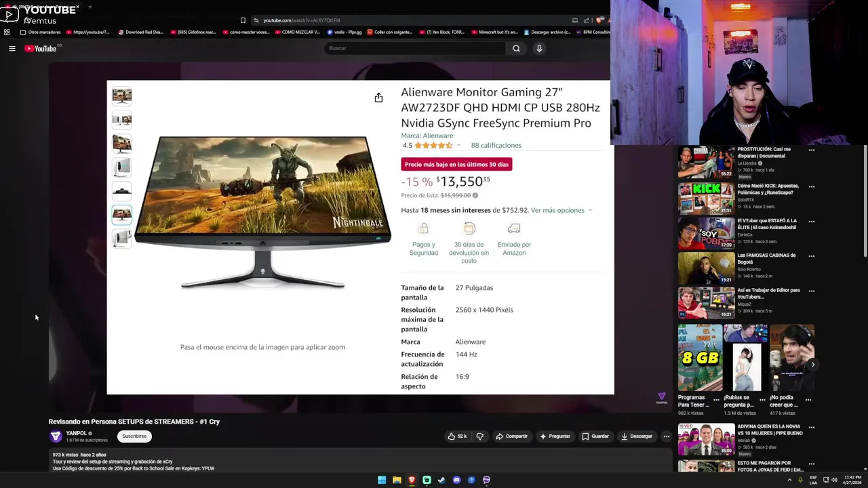
Task: Open options for 'ADIVINA QUIEN ES LA NOVIA'
Action: pos(811,428)
